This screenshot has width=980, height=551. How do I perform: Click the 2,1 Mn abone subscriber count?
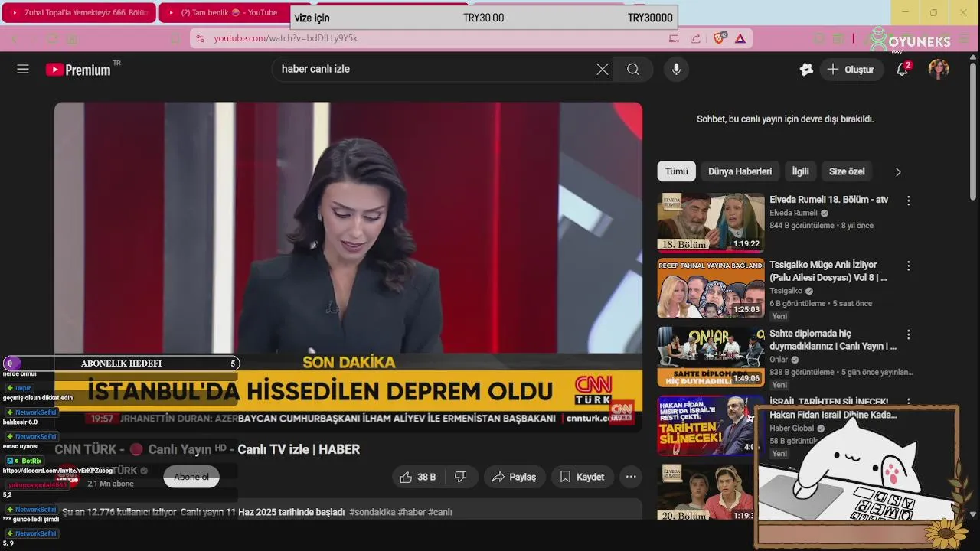(x=110, y=484)
